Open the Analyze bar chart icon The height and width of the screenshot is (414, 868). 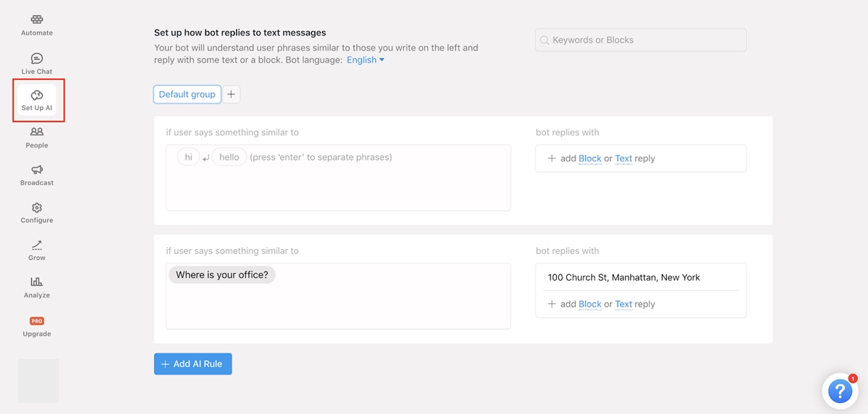(37, 282)
